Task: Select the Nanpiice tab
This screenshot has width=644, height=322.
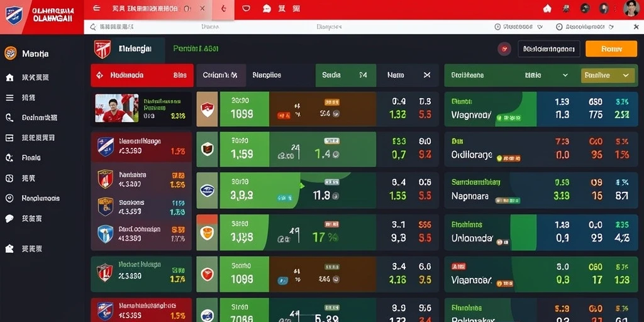Action: pyautogui.click(x=267, y=75)
